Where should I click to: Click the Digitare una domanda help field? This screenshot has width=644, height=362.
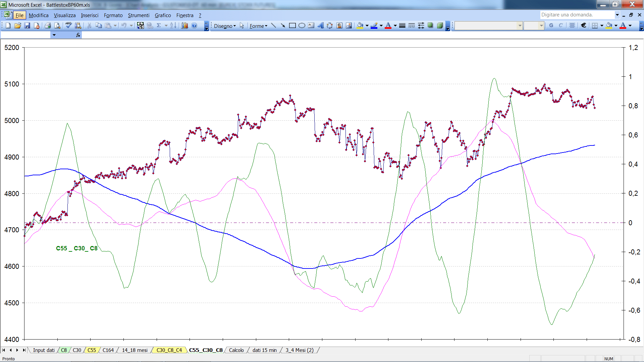(x=577, y=15)
